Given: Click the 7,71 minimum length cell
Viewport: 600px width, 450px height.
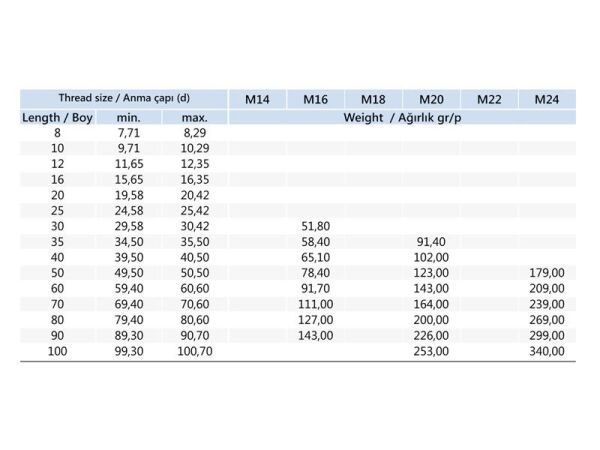Looking at the screenshot, I should point(128,132).
